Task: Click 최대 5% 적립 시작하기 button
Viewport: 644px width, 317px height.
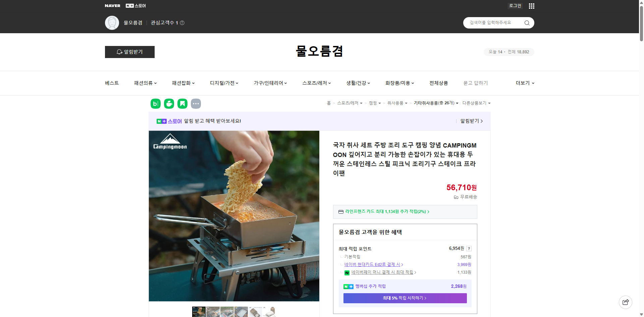Action: (x=405, y=298)
